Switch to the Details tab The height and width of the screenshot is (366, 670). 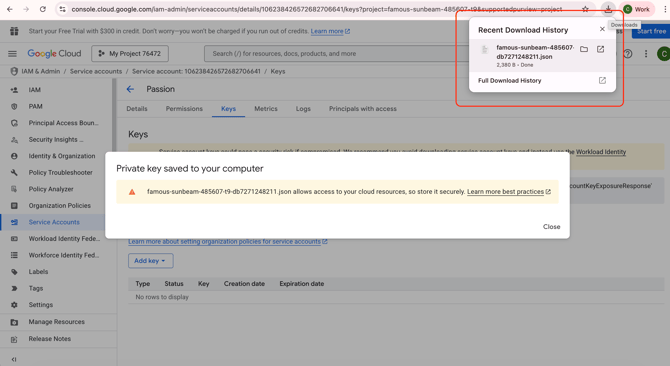pos(137,109)
